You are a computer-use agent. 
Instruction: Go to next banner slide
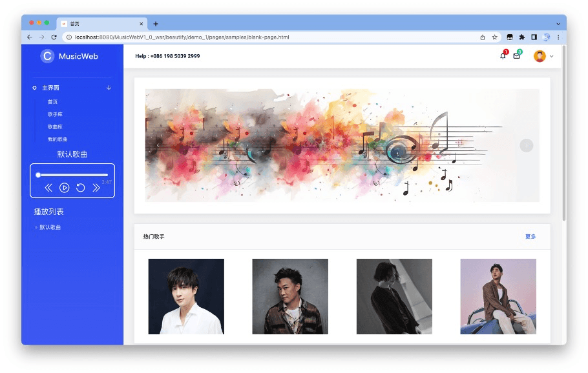[x=527, y=145]
